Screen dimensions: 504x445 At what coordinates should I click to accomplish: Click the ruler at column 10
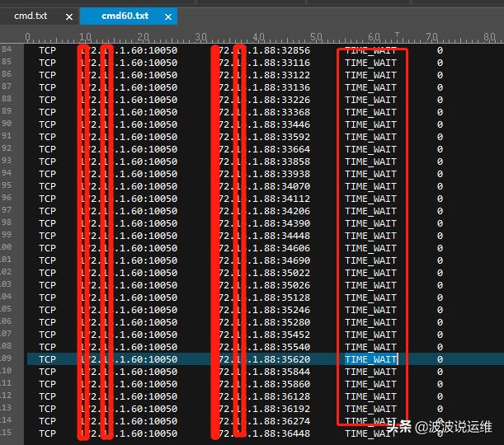click(x=85, y=37)
